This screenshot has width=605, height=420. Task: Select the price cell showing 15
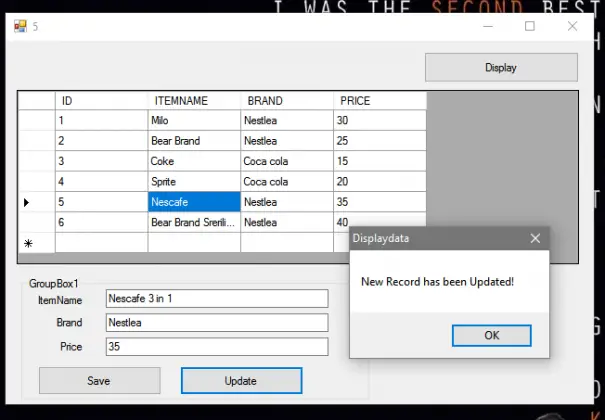(x=380, y=161)
